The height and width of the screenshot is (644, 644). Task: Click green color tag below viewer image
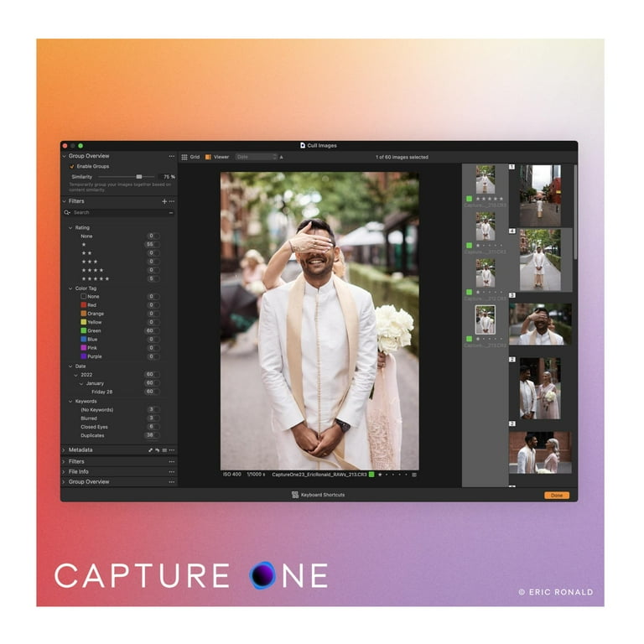[371, 475]
